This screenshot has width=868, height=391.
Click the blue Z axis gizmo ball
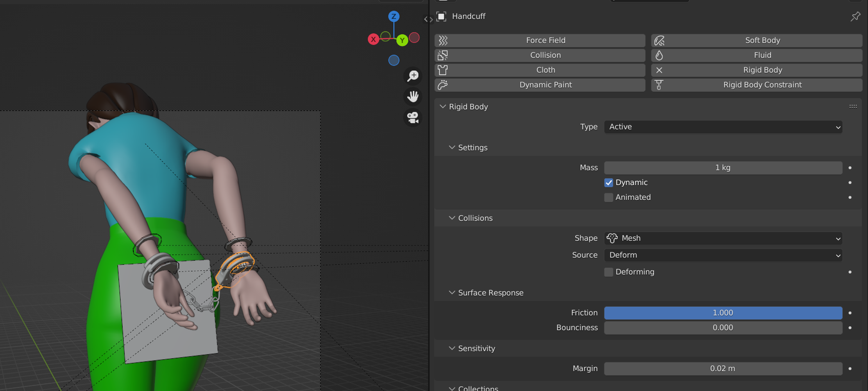(x=394, y=16)
